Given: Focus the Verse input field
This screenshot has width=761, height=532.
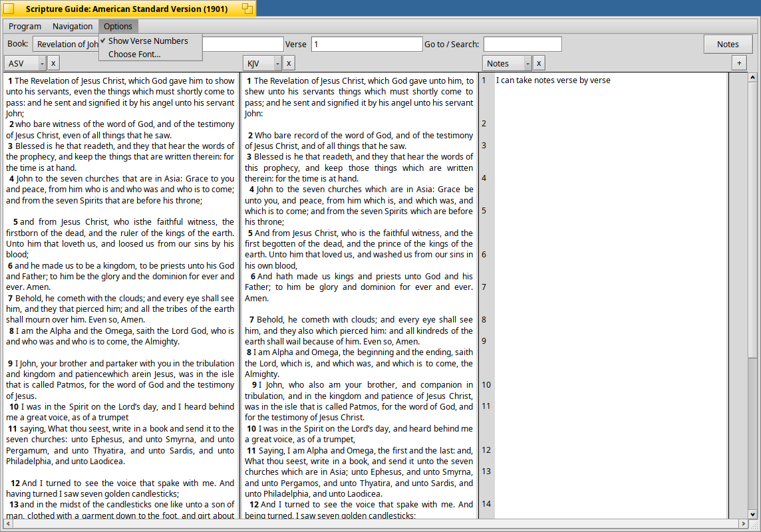Looking at the screenshot, I should click(367, 44).
